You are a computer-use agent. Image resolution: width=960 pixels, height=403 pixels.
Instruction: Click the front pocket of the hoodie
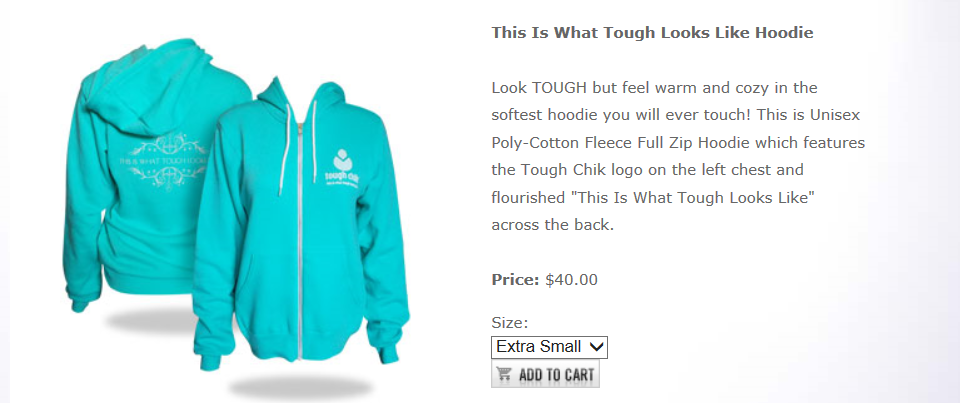[x=300, y=288]
